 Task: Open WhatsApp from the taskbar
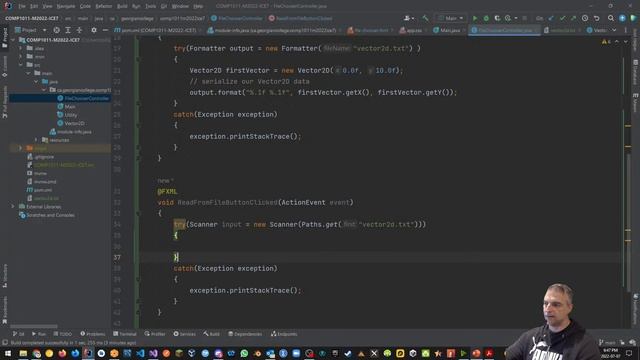244,353
